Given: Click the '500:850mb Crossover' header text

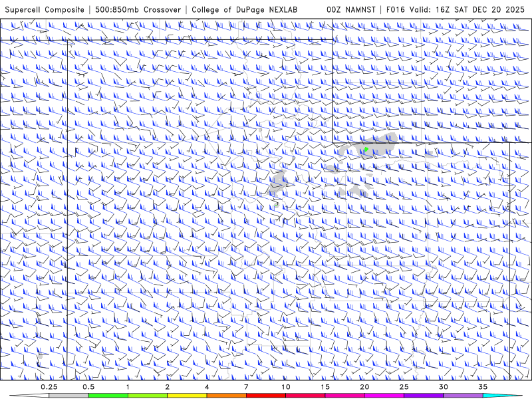Looking at the screenshot, I should click(138, 10).
